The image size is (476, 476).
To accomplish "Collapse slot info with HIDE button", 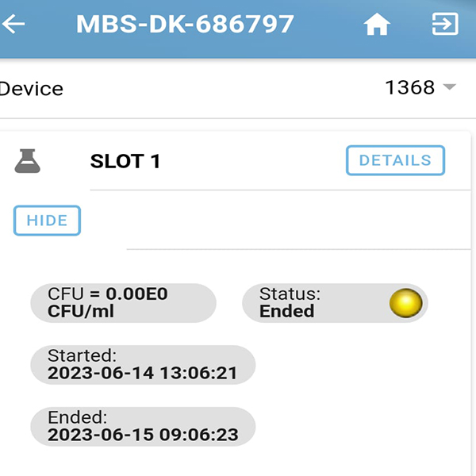I will (47, 221).
